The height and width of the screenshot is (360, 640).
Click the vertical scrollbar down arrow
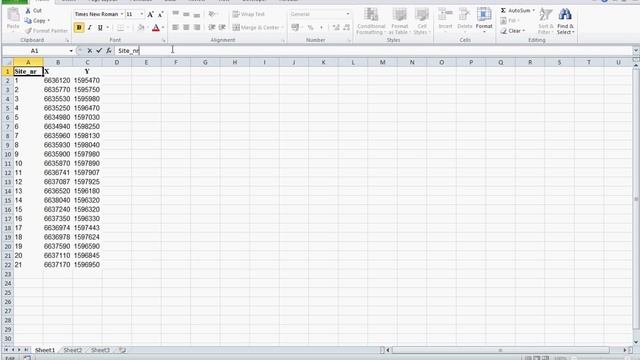(x=636, y=342)
